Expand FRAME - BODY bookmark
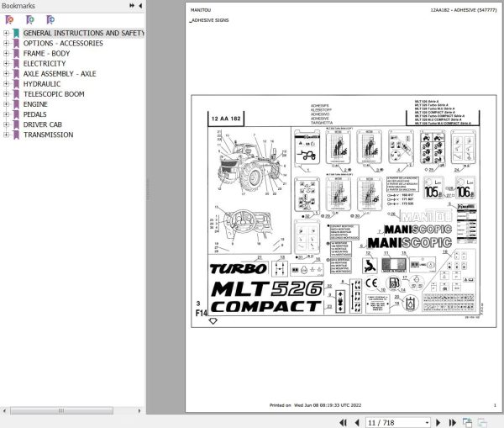504x428 pixels. 6,54
